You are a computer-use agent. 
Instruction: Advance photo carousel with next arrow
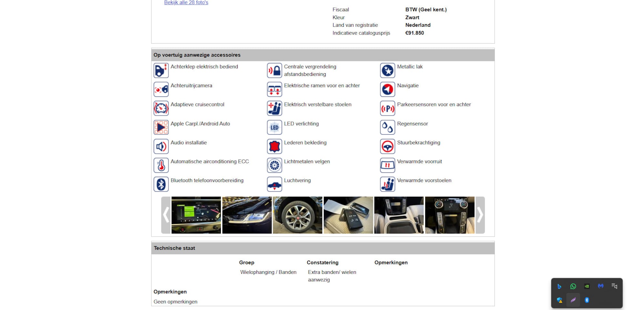tap(480, 215)
